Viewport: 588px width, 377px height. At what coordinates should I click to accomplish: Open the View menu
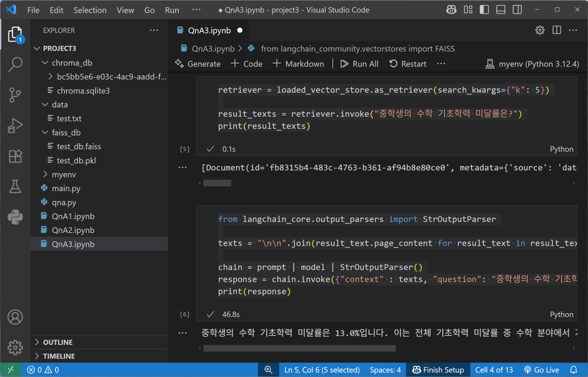125,10
